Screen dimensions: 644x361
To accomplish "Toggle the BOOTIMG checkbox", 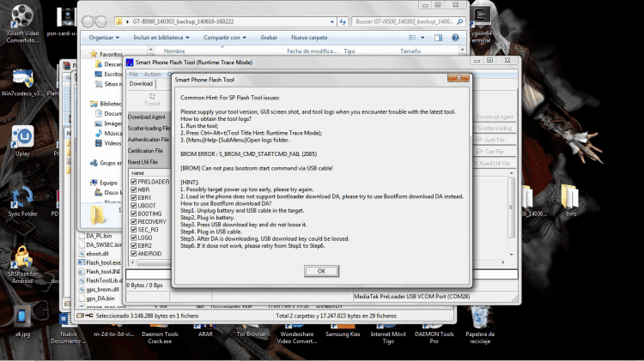I will click(133, 214).
